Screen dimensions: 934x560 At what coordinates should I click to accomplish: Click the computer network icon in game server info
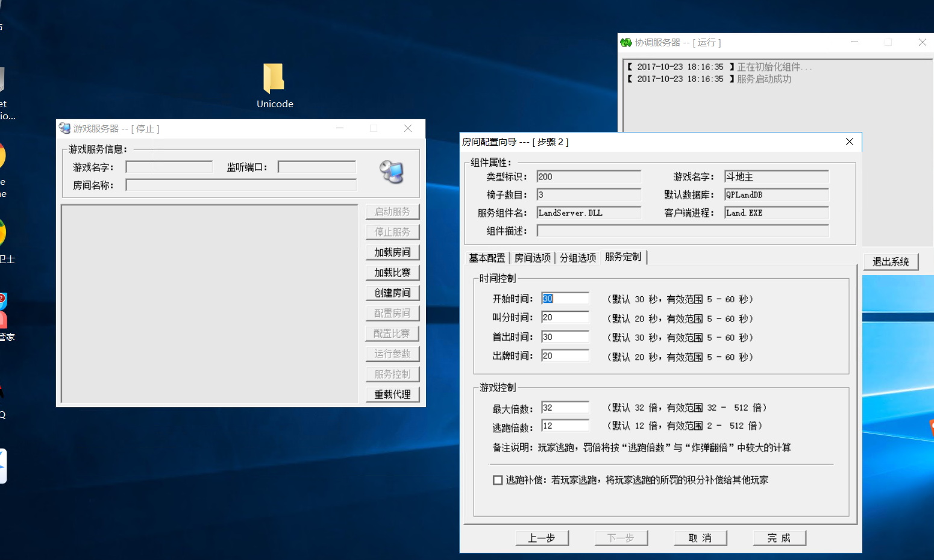tap(392, 172)
